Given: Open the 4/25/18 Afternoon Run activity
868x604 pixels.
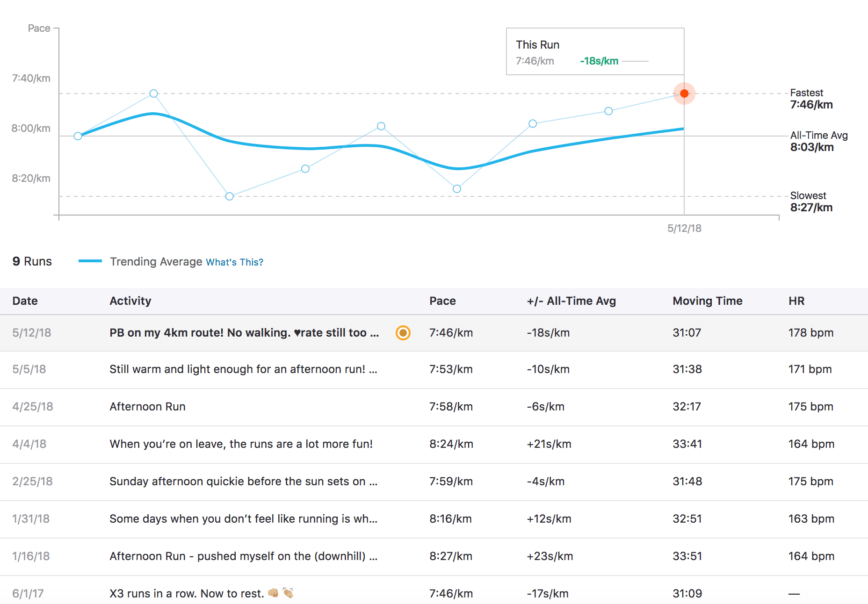Looking at the screenshot, I should tap(147, 407).
